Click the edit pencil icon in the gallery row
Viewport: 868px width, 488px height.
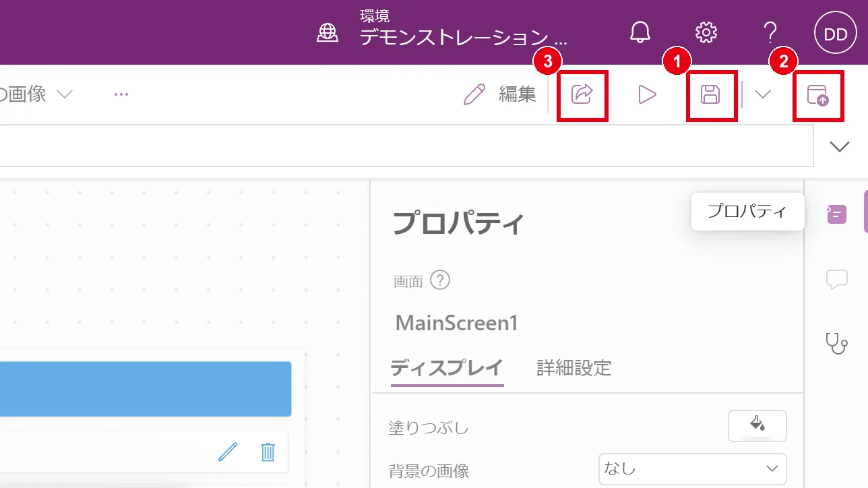coord(228,452)
